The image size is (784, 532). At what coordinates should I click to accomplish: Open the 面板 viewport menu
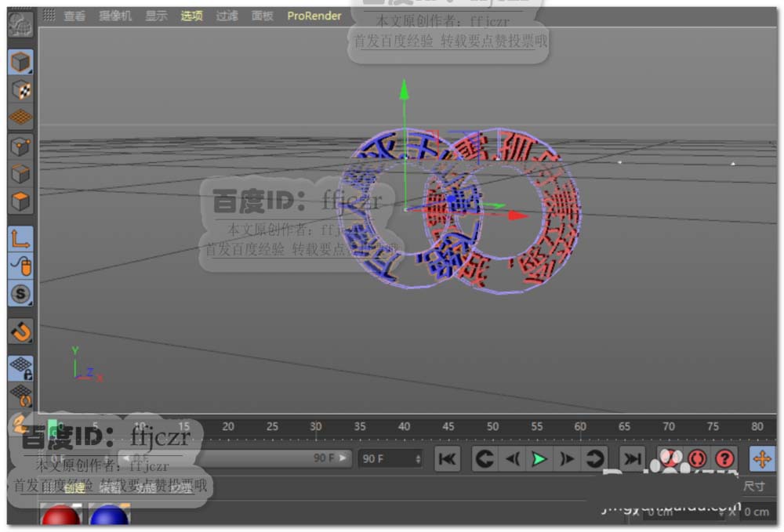click(262, 16)
